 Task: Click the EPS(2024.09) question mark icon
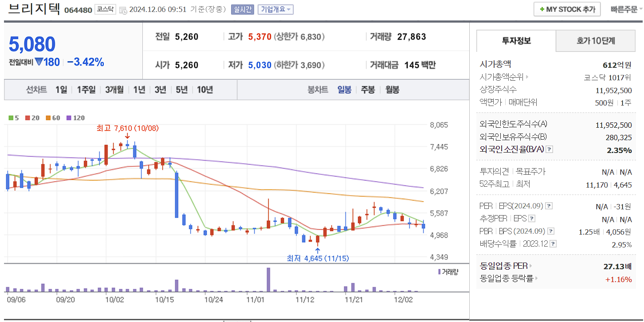(549, 206)
